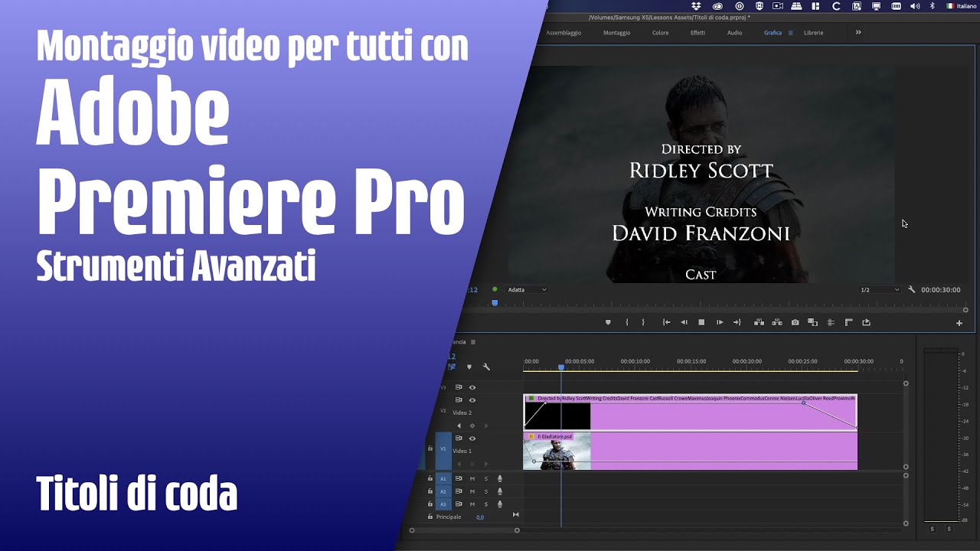Toggle A3 track targeting
The height and width of the screenshot is (551, 980).
[x=443, y=504]
